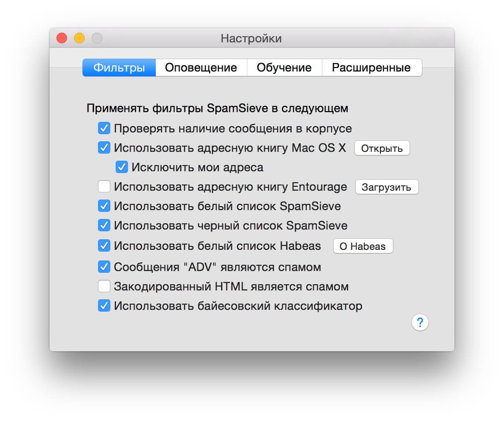Uncheck 'Сообщения "ADV" являются спамом'
The image size is (504, 422).
[104, 267]
